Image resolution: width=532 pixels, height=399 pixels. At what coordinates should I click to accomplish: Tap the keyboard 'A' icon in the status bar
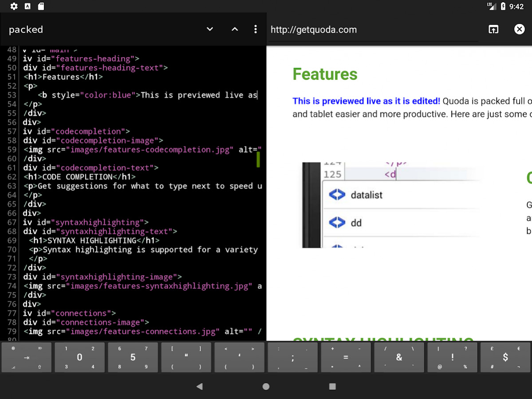(28, 6)
